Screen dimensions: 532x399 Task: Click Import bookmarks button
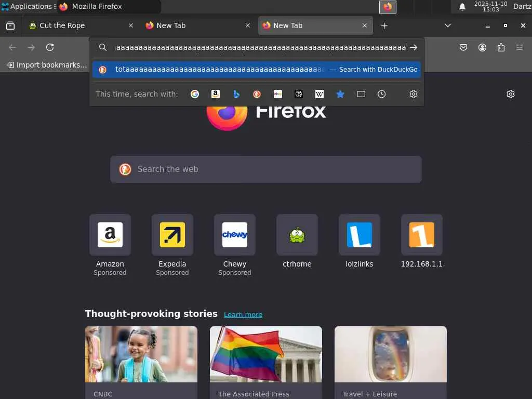47,65
